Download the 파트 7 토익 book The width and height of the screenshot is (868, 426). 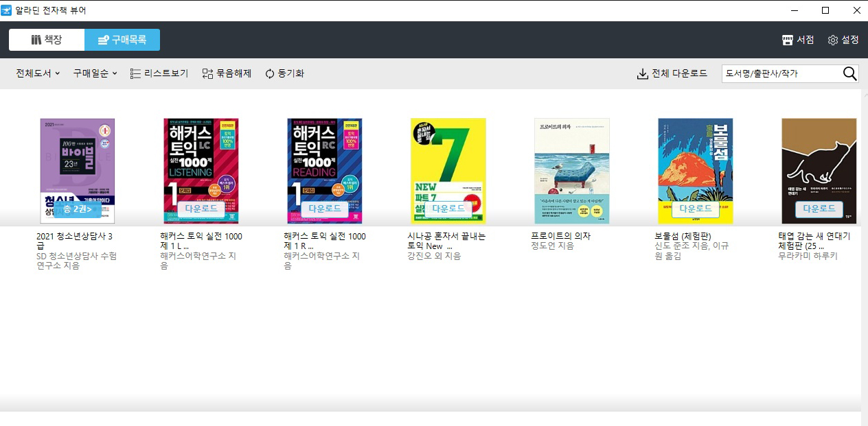click(448, 209)
